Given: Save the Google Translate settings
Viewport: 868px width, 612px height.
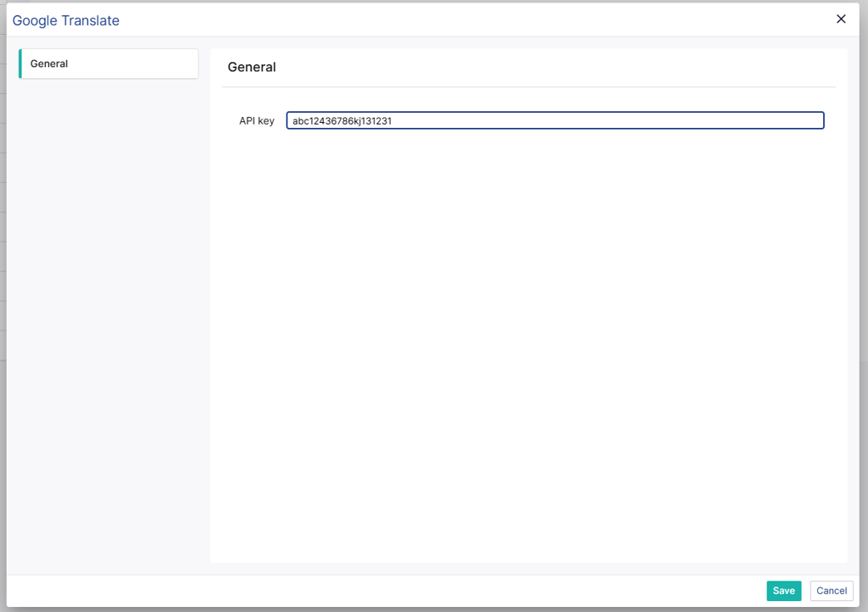Looking at the screenshot, I should point(783,591).
